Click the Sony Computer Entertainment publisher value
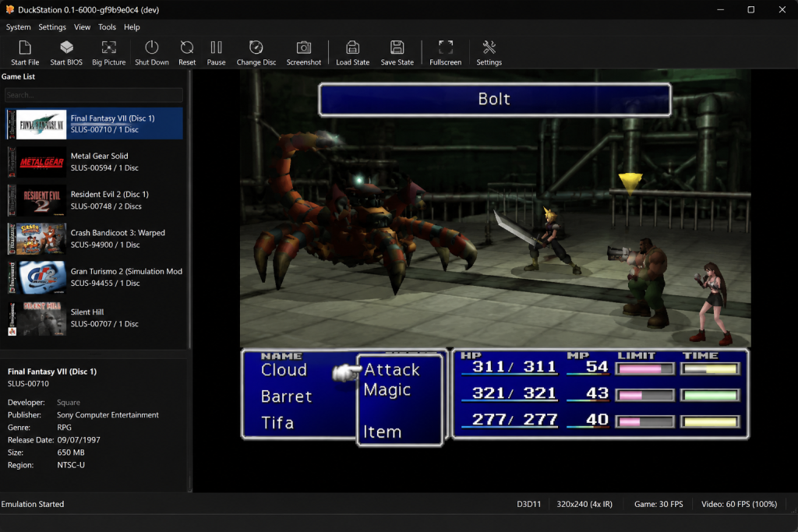The image size is (798, 532). [x=108, y=415]
